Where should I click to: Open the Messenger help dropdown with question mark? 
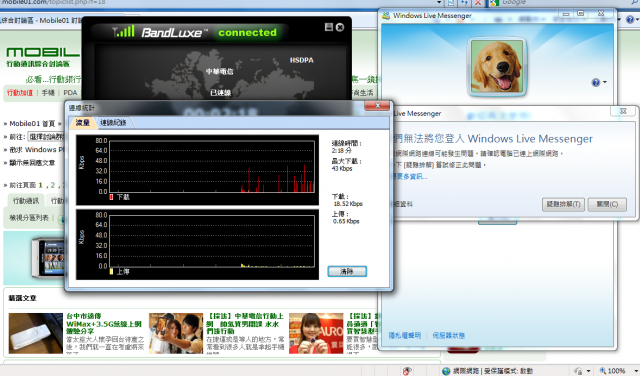tap(599, 82)
